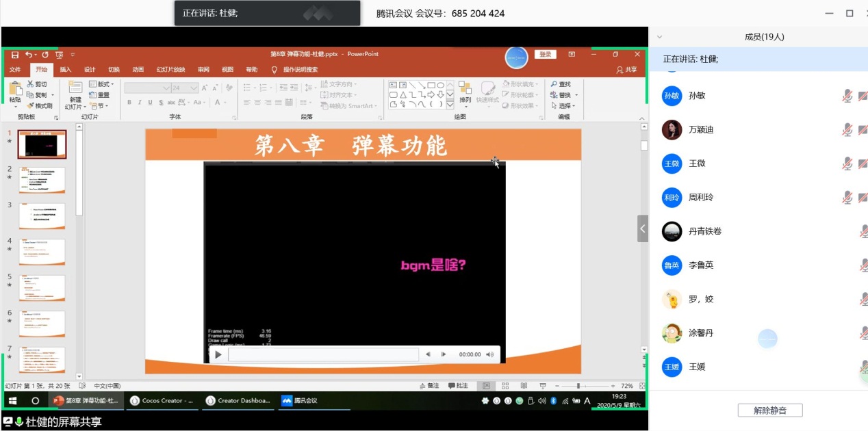Click the Save icon in PowerPoint title bar
This screenshot has width=868, height=431.
coord(15,55)
